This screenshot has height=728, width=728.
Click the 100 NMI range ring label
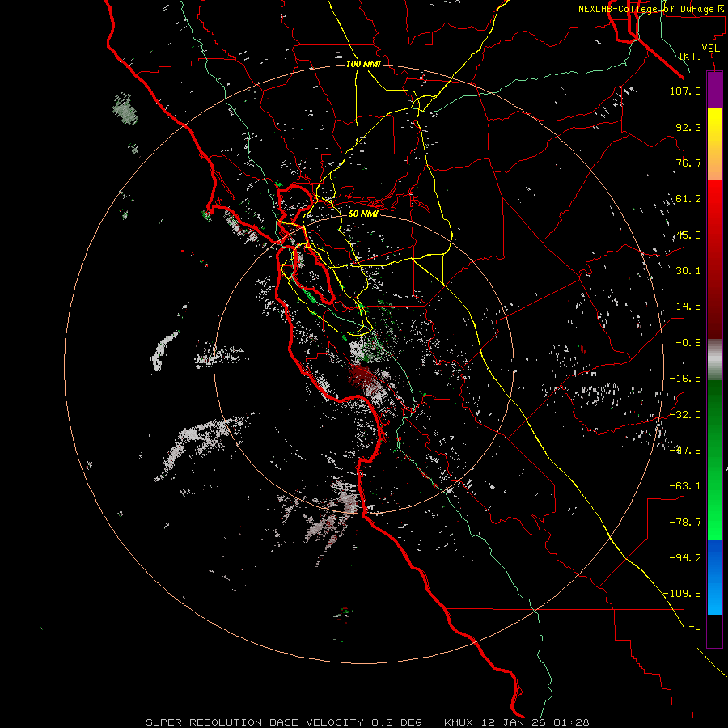pos(363,64)
